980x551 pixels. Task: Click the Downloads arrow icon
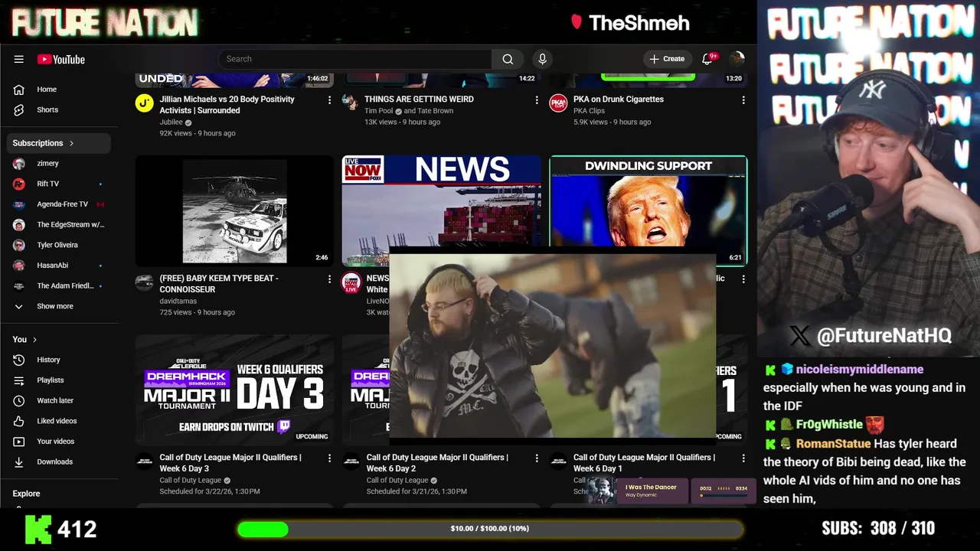(19, 461)
